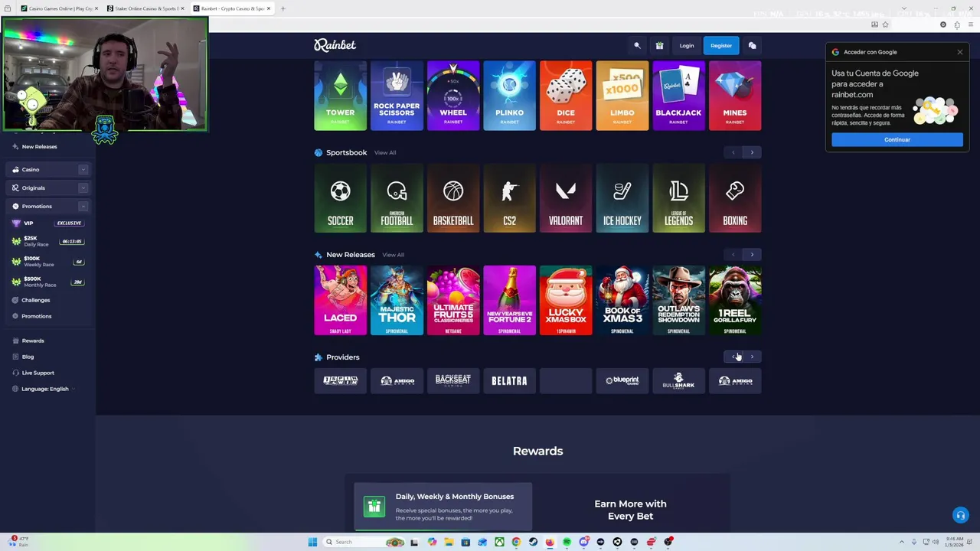980x551 pixels.
Task: Click the search magnifier icon in header
Action: 637,45
